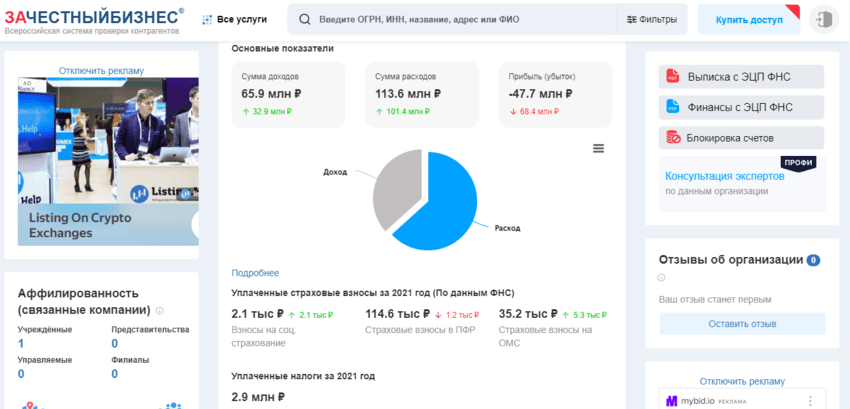Click the Основные показатели heading
Screen dimensions: 850x409
click(x=282, y=48)
